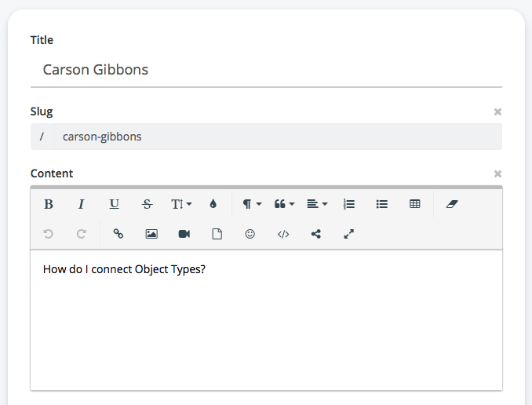Insert an image into the content

click(x=151, y=234)
